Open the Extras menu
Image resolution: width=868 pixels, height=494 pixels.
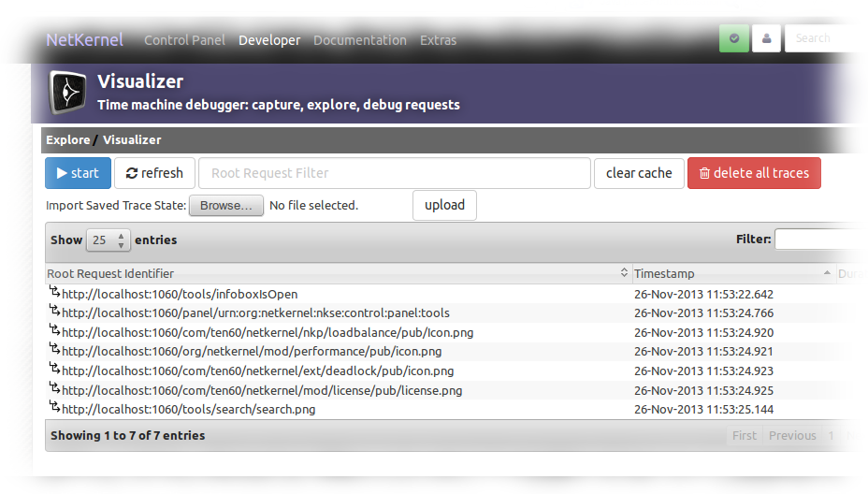(438, 40)
